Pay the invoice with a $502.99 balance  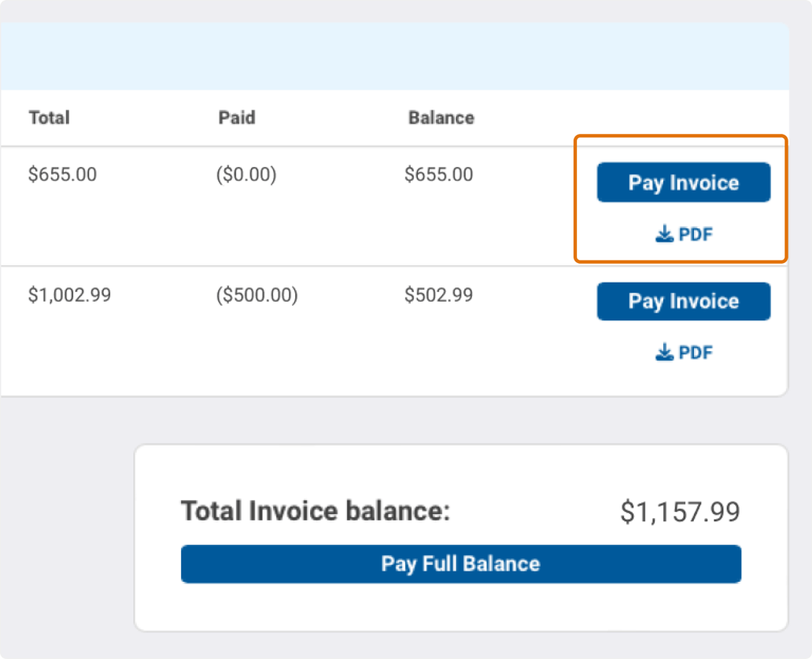point(683,301)
